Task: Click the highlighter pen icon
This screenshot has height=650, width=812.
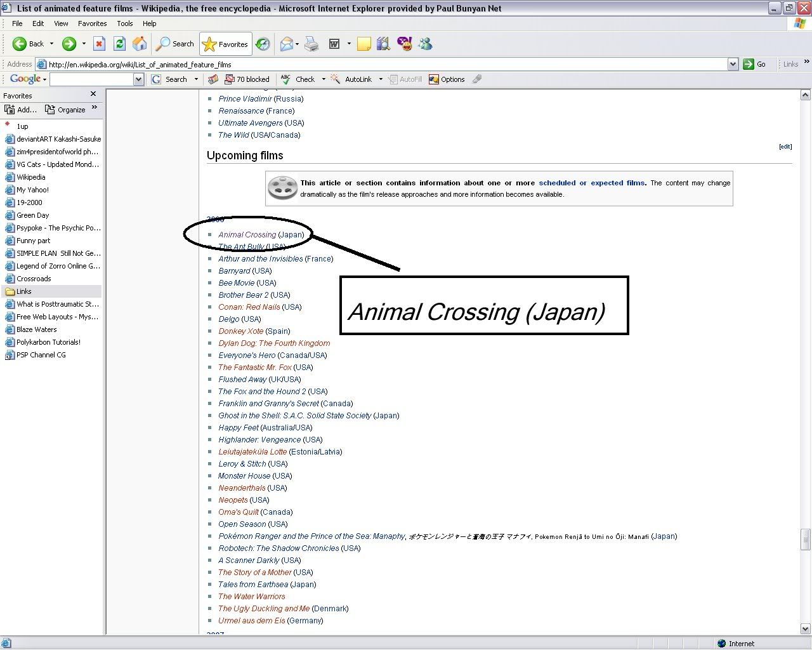Action: pyautogui.click(x=477, y=79)
